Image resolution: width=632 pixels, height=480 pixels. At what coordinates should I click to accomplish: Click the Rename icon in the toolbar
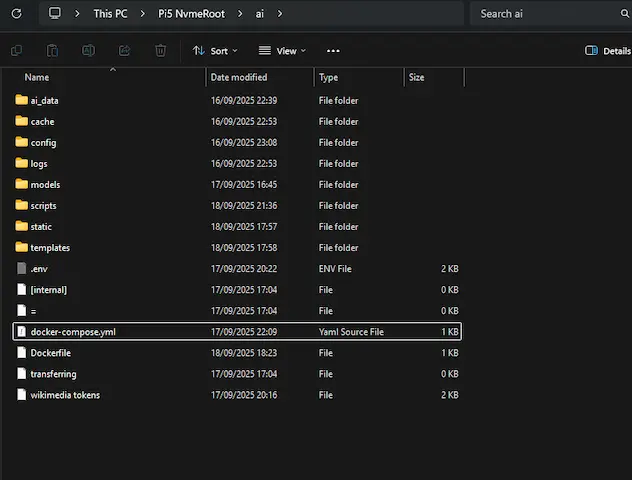pyautogui.click(x=88, y=51)
